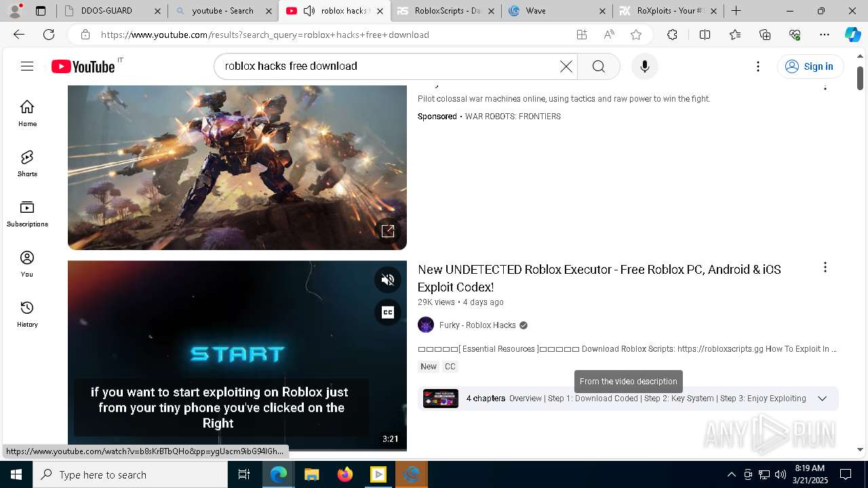Screen dimensions: 868x488
Task: Toggle split screen in Edge
Action: [x=705, y=35]
